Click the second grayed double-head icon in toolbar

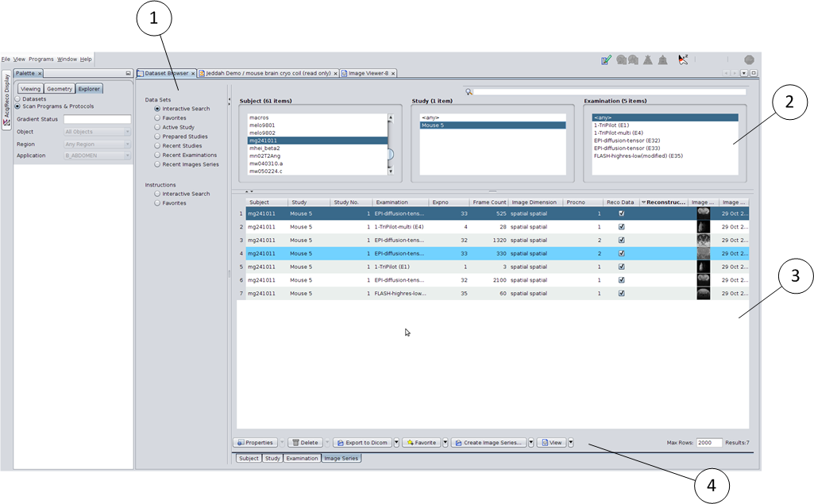click(x=633, y=60)
